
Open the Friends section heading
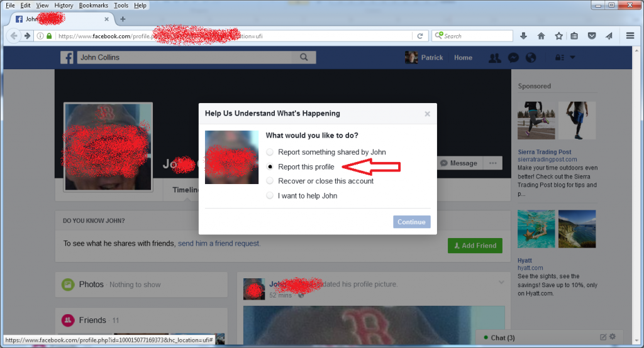(92, 320)
